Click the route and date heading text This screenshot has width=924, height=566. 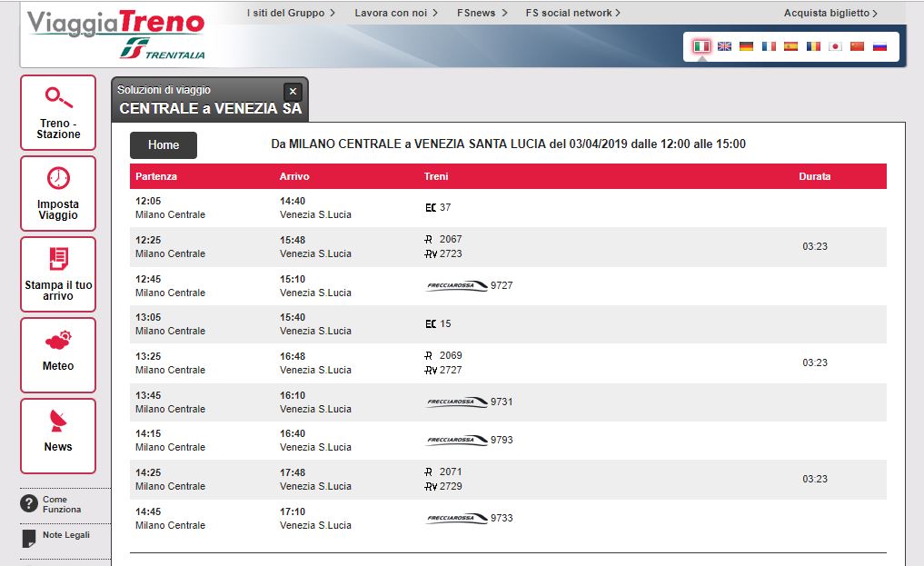pos(508,144)
